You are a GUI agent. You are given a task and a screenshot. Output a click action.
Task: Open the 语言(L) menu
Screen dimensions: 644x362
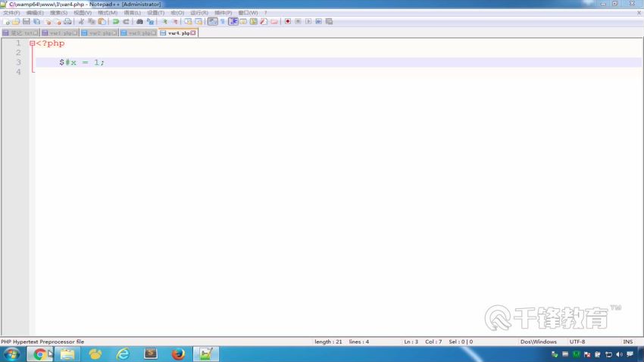[x=133, y=13]
